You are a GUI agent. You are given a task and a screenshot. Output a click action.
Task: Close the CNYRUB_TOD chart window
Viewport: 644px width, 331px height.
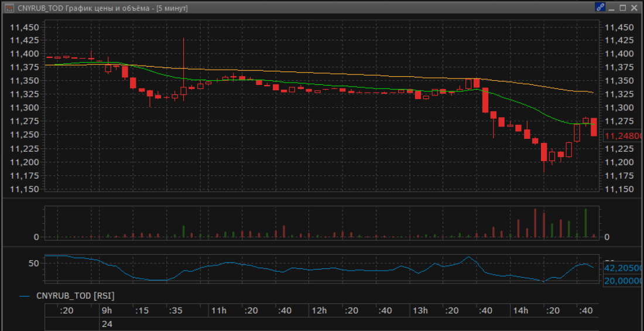click(x=635, y=8)
